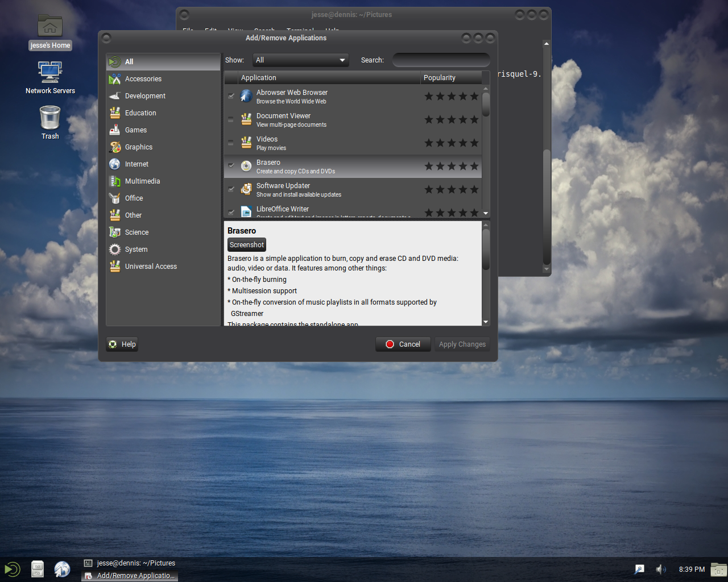Open the System category gear icon
Image resolution: width=728 pixels, height=582 pixels.
click(x=115, y=250)
